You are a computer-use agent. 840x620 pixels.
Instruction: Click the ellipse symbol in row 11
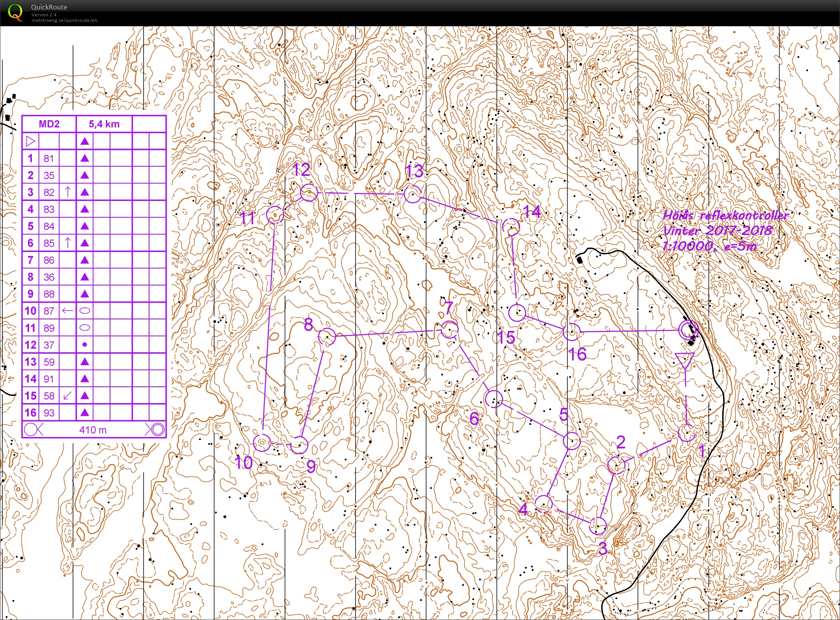click(85, 328)
